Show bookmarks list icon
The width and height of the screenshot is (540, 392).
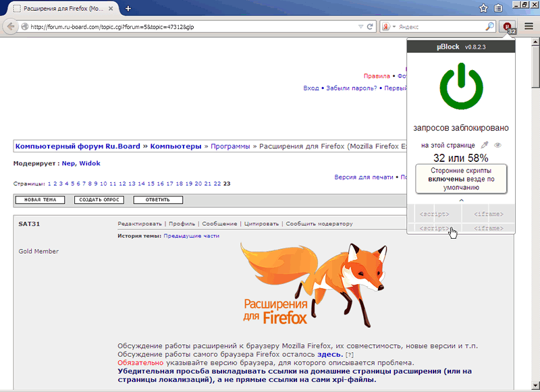[x=498, y=8]
